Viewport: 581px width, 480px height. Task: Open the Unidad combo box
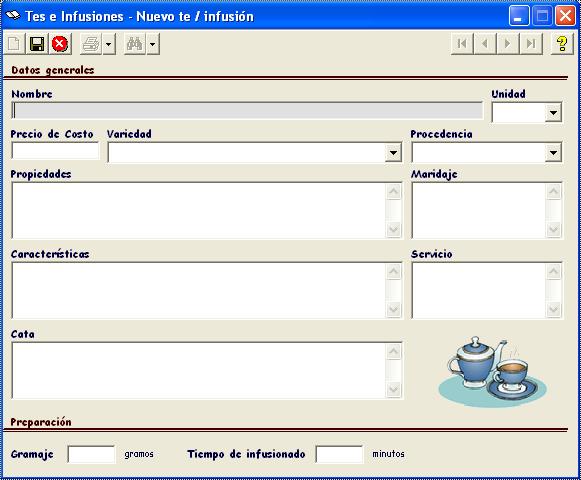click(x=553, y=113)
